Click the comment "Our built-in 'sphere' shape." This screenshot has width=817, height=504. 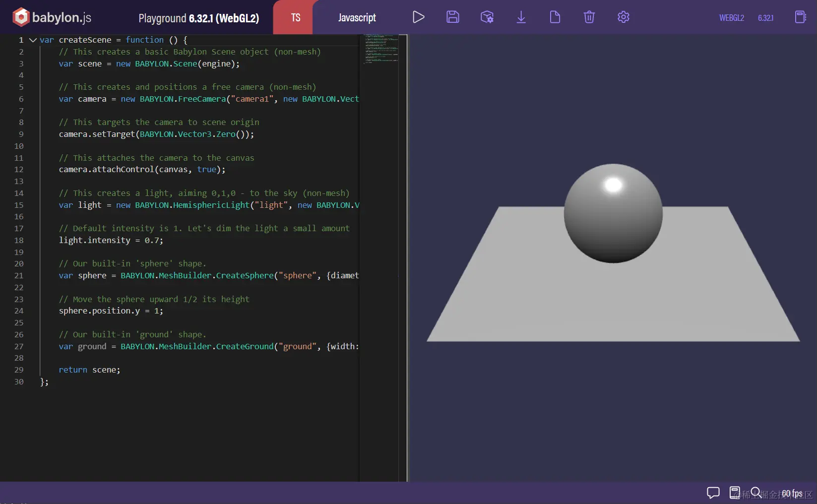(132, 263)
